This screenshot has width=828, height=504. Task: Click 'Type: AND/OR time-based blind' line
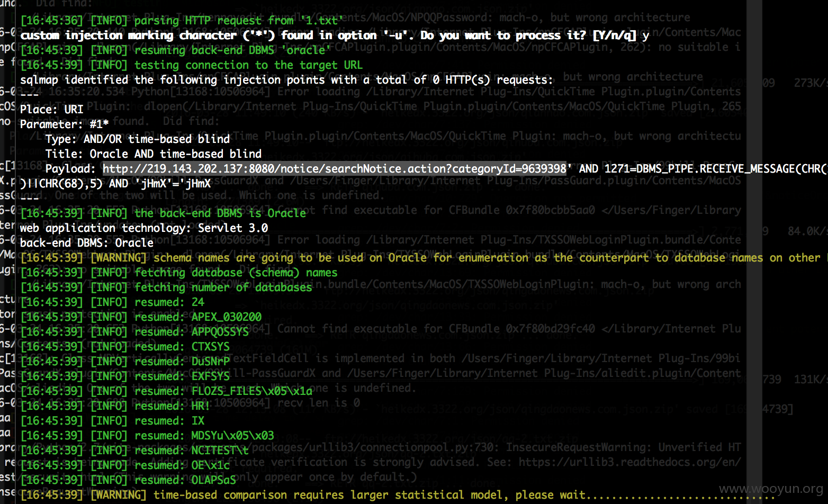(138, 139)
